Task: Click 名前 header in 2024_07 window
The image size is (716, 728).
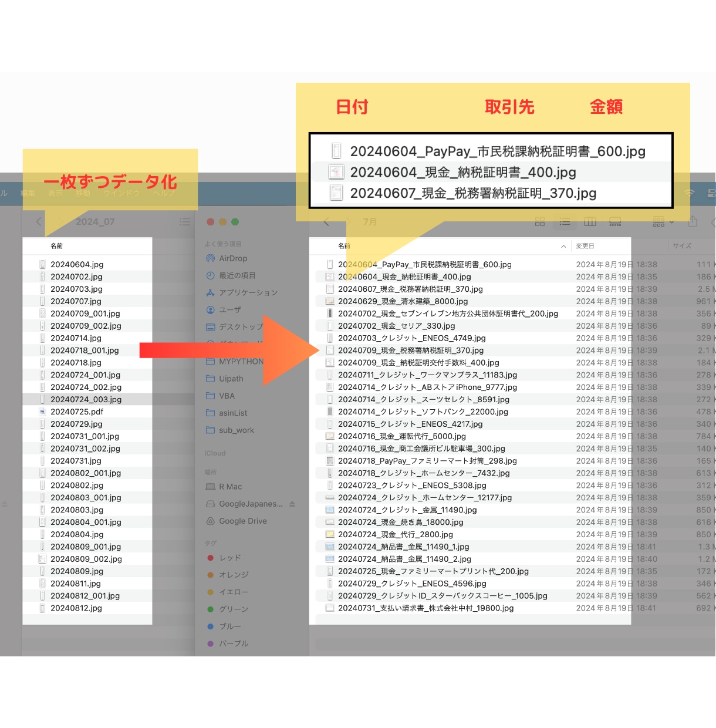Action: pos(56,246)
